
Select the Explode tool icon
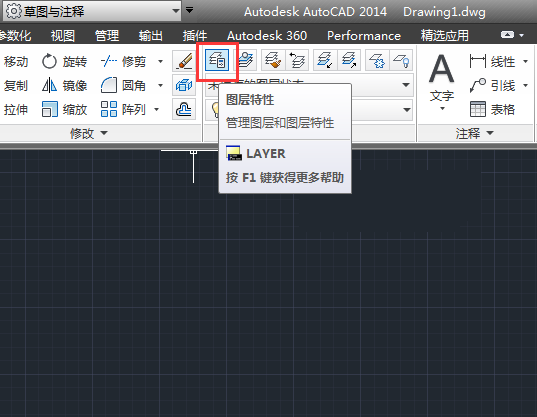(x=184, y=85)
